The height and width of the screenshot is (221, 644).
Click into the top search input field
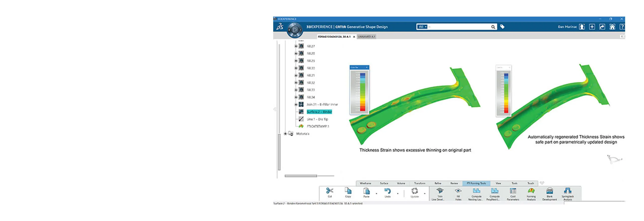(x=459, y=27)
